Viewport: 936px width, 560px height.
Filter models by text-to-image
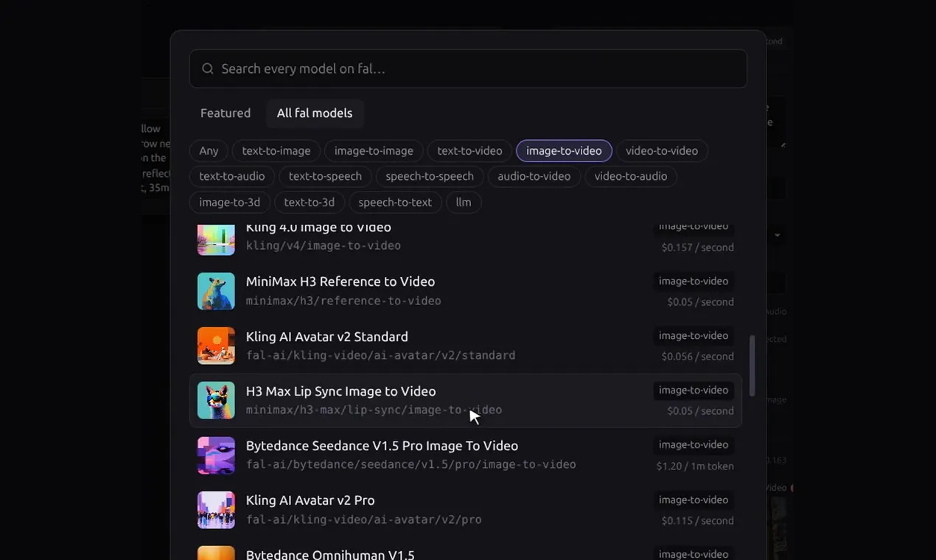tap(276, 150)
